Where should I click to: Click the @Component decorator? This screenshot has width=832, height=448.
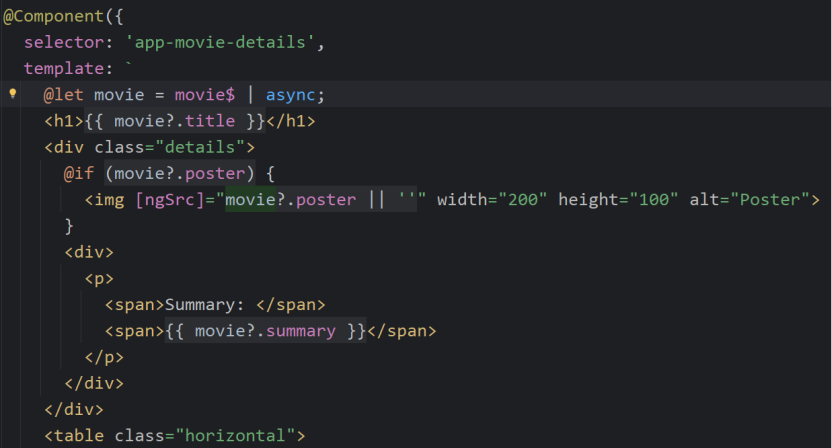(x=50, y=18)
